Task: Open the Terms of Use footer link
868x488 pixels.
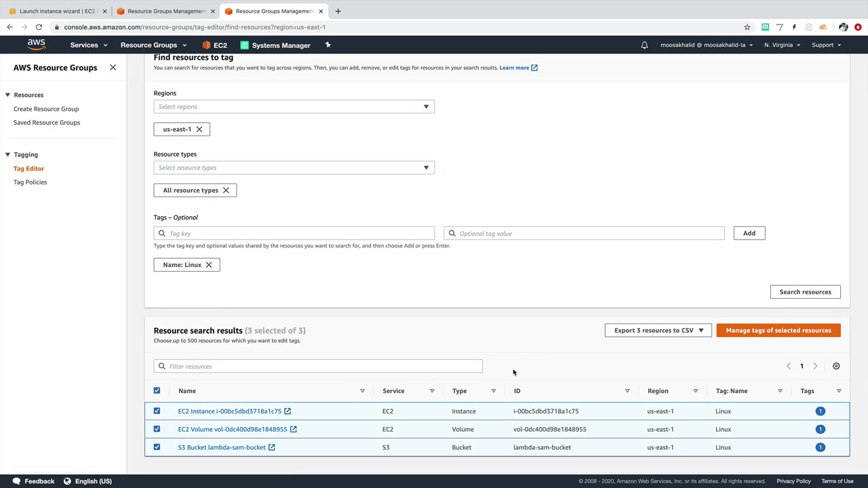Action: coord(837,481)
